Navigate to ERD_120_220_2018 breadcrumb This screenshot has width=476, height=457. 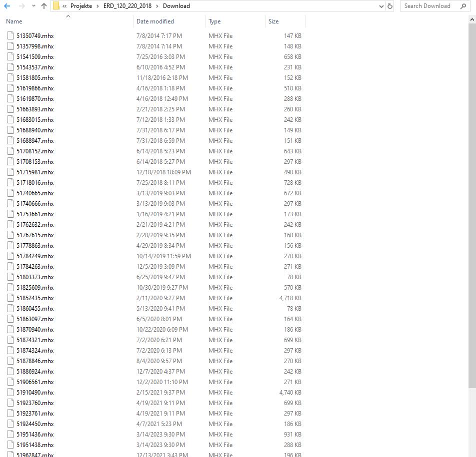pyautogui.click(x=127, y=6)
